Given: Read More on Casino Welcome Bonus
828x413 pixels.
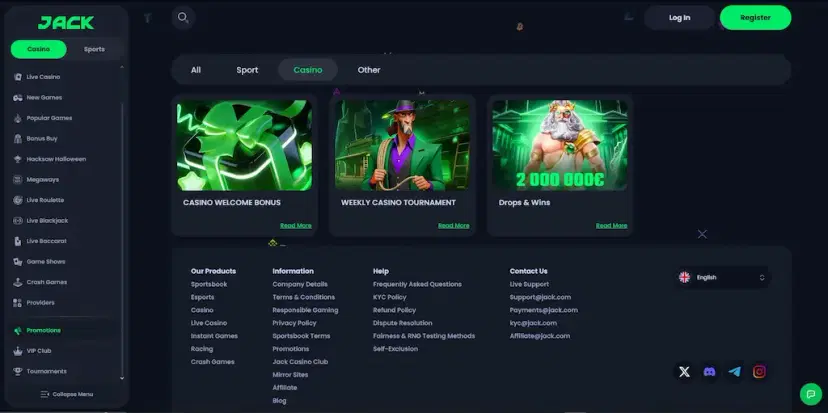Looking at the screenshot, I should tap(296, 226).
